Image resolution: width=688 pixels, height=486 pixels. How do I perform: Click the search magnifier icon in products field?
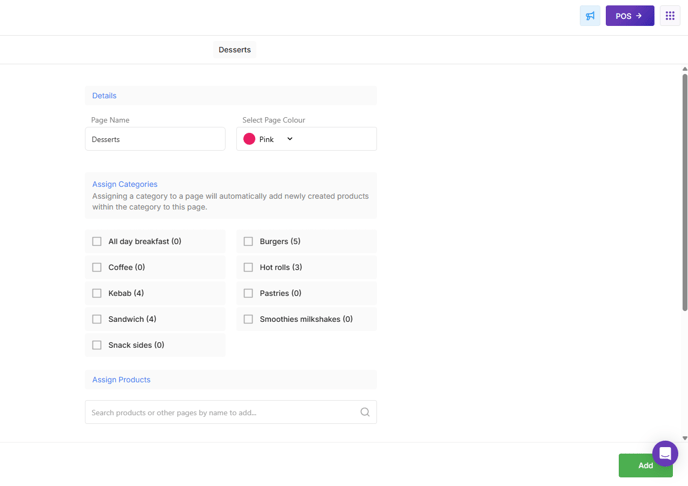point(365,412)
